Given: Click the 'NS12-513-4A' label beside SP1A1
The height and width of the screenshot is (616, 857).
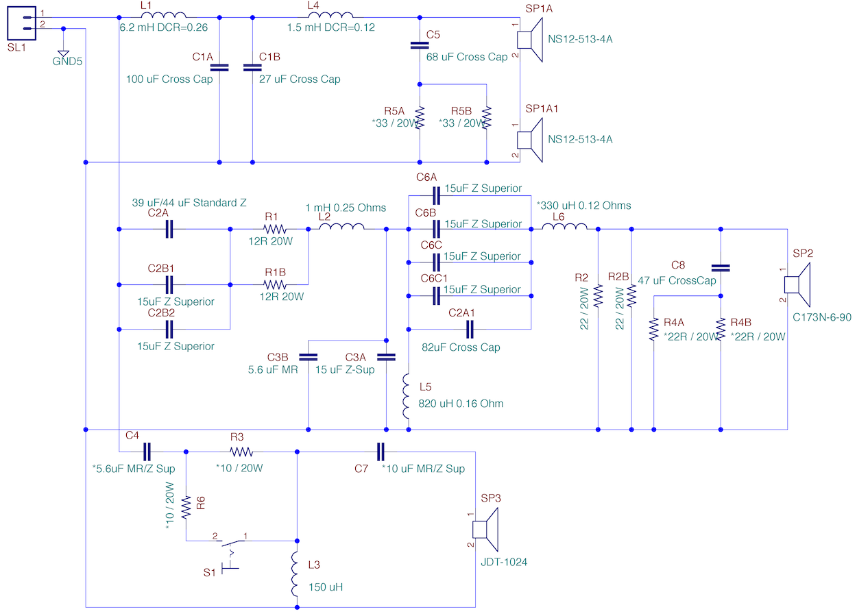Looking at the screenshot, I should (x=580, y=139).
